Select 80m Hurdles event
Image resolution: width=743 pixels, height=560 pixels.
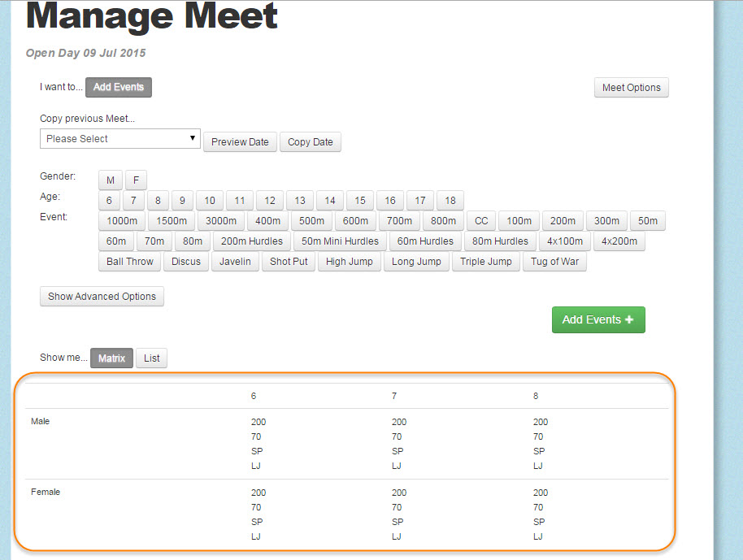point(501,241)
